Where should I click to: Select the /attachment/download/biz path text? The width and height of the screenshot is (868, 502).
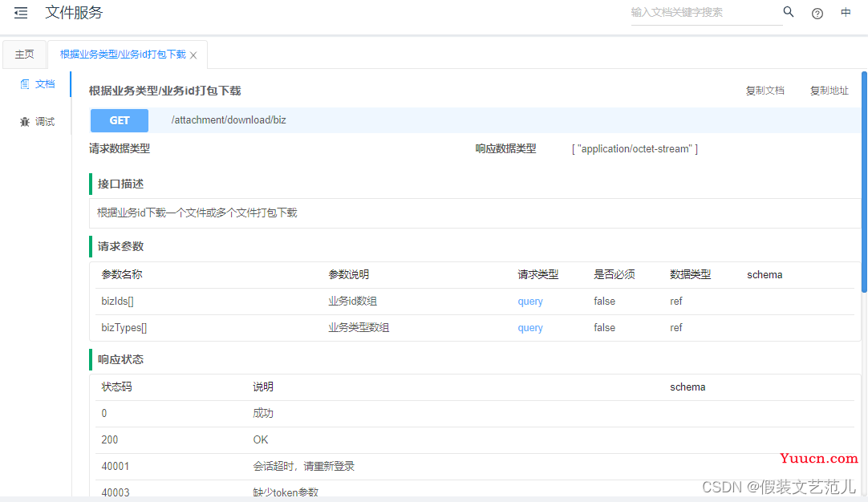point(229,120)
